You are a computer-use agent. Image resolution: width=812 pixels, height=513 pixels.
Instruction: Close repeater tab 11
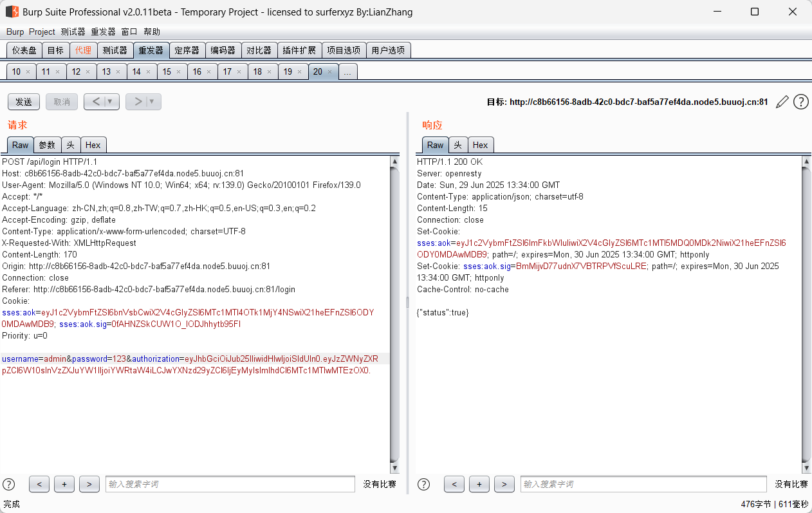pos(58,72)
